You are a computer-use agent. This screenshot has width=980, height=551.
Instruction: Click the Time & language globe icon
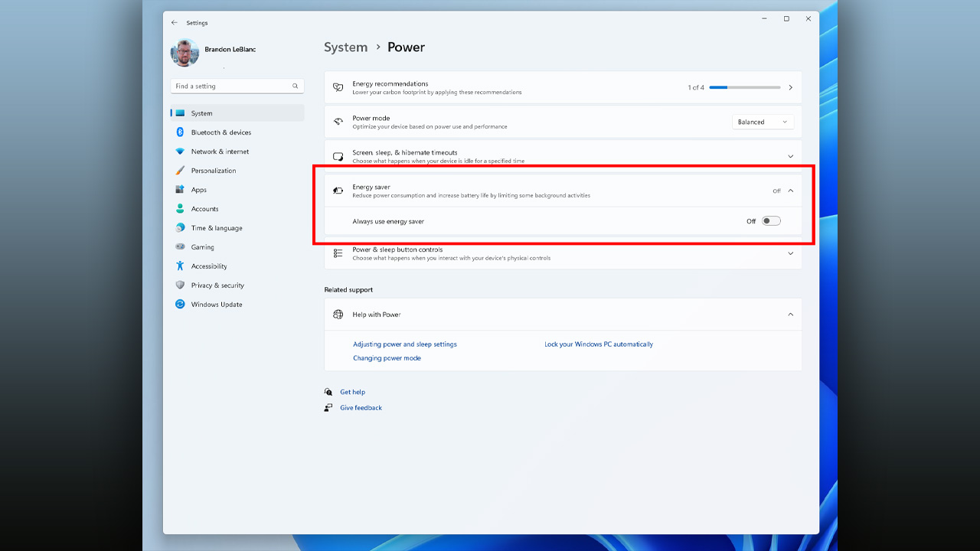click(x=180, y=228)
